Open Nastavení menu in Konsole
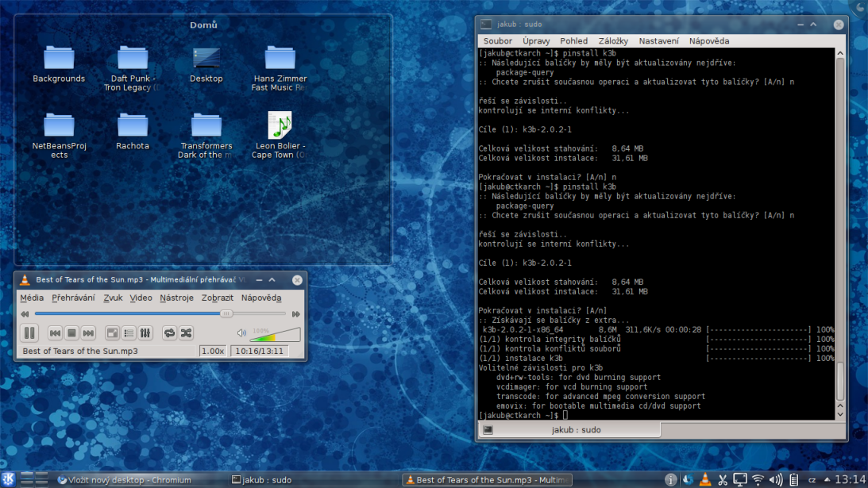This screenshot has width=868, height=488. click(x=658, y=40)
